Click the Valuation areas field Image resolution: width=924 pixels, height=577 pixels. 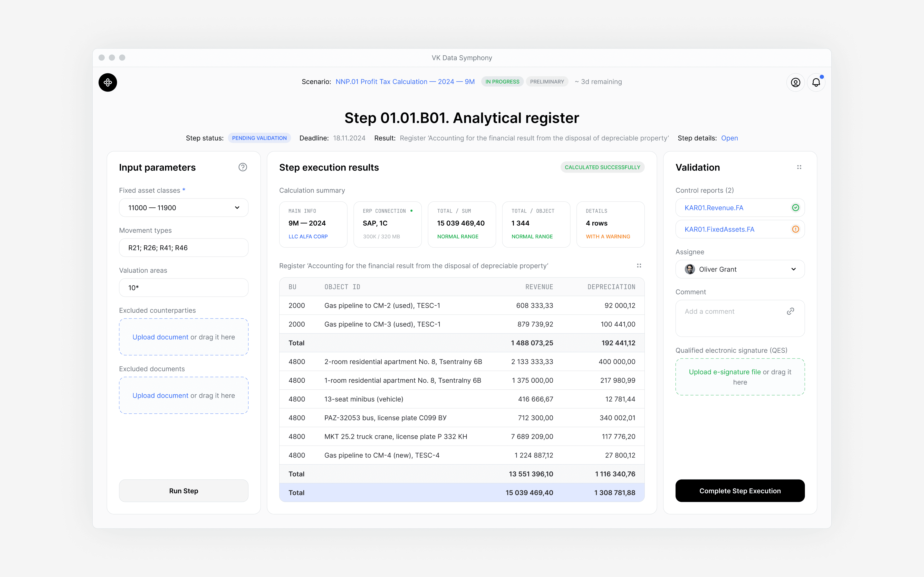(x=184, y=288)
